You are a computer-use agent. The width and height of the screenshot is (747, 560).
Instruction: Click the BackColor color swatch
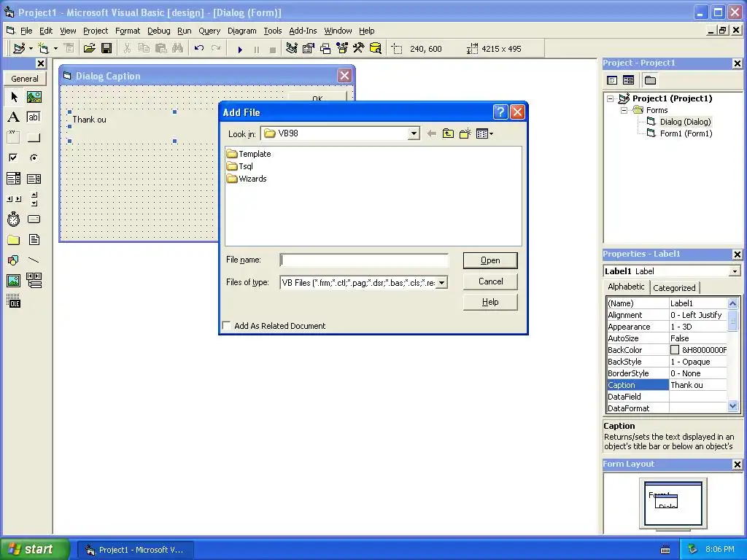[x=675, y=350]
